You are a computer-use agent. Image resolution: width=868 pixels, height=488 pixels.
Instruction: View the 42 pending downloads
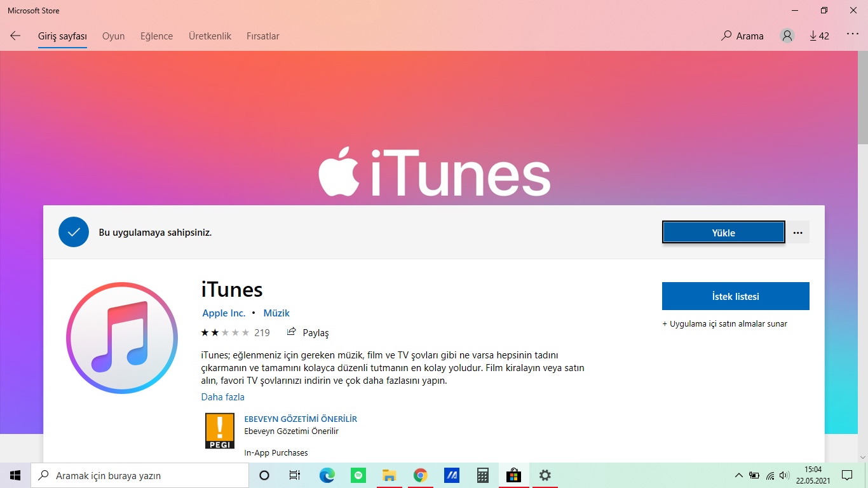point(819,36)
